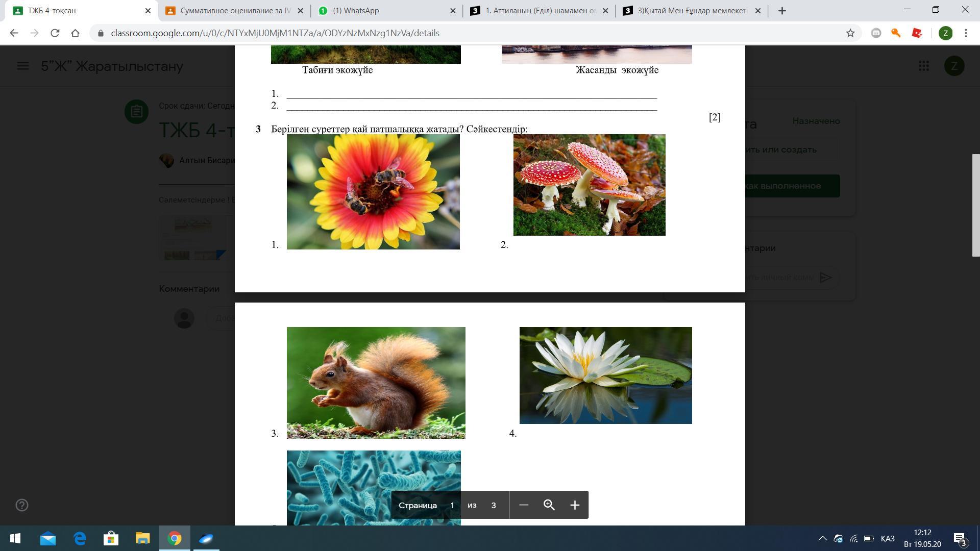Image resolution: width=980 pixels, height=551 pixels.
Task: Open the КАЗ keyboard language switcher
Action: [x=888, y=538]
